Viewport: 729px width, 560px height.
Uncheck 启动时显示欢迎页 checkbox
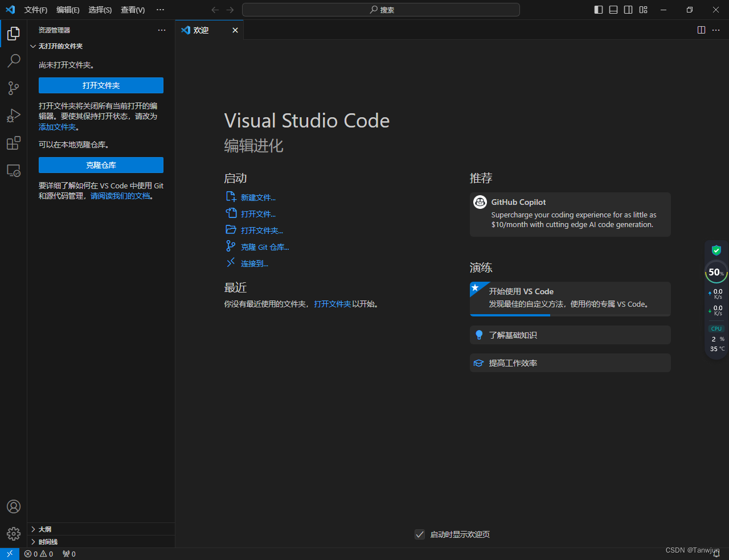[x=420, y=534]
